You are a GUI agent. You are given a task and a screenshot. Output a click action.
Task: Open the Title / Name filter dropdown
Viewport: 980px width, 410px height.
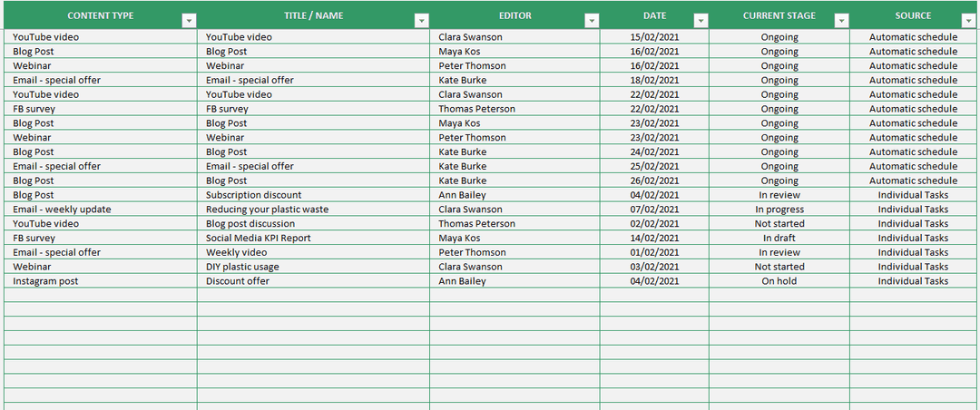[421, 21]
